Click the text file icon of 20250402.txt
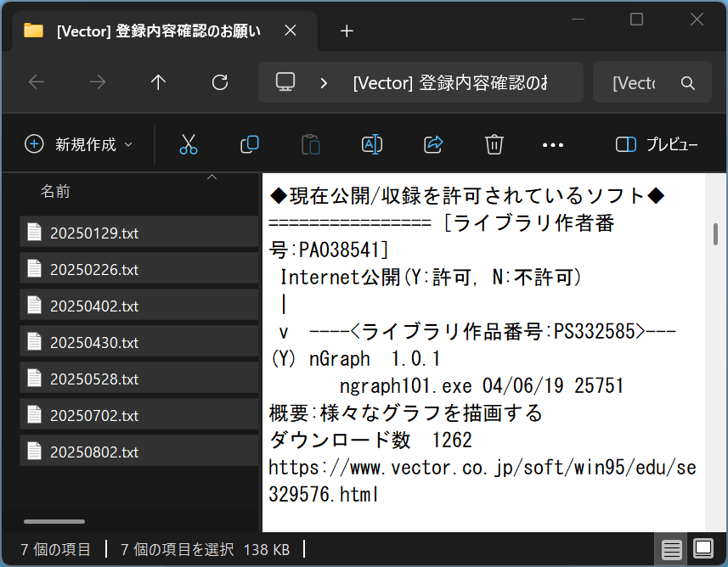This screenshot has height=567, width=728. [34, 306]
